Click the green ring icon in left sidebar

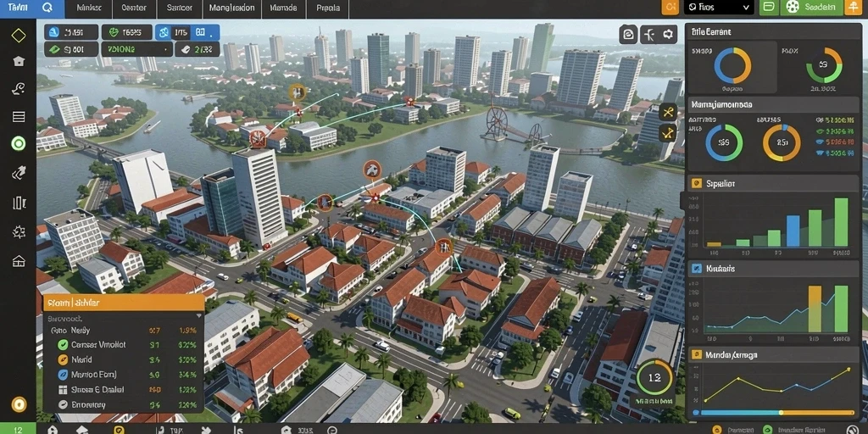(x=19, y=144)
